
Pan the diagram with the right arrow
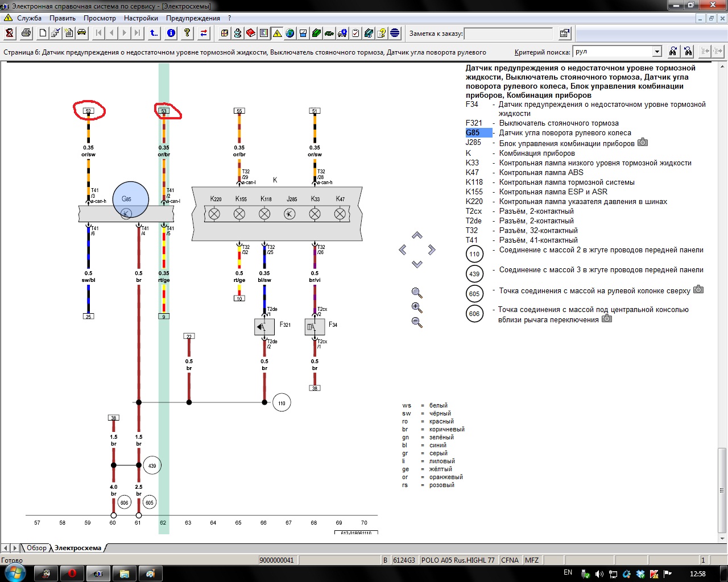[432, 250]
